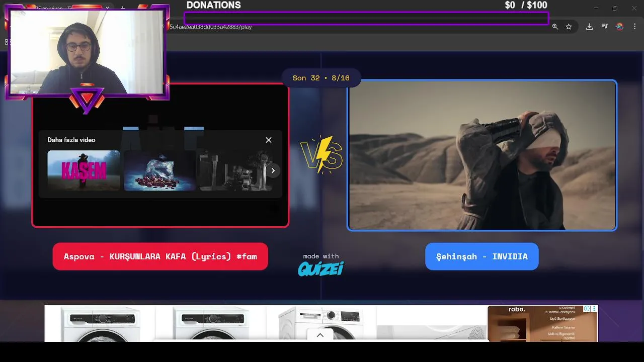The height and width of the screenshot is (362, 644).
Task: Bookmark this page with the star icon
Action: coord(569,27)
